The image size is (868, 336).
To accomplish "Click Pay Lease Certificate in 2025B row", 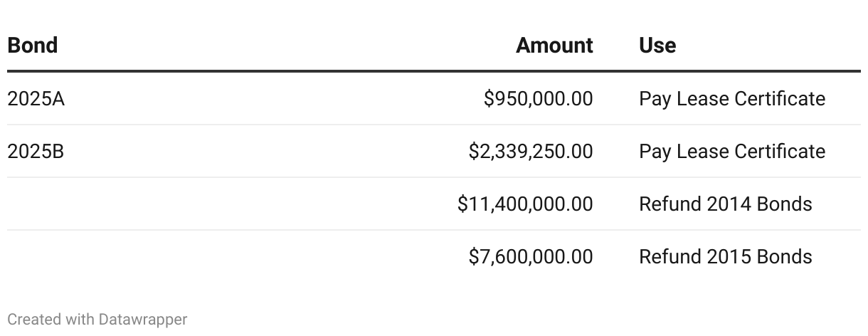I will coord(732,152).
